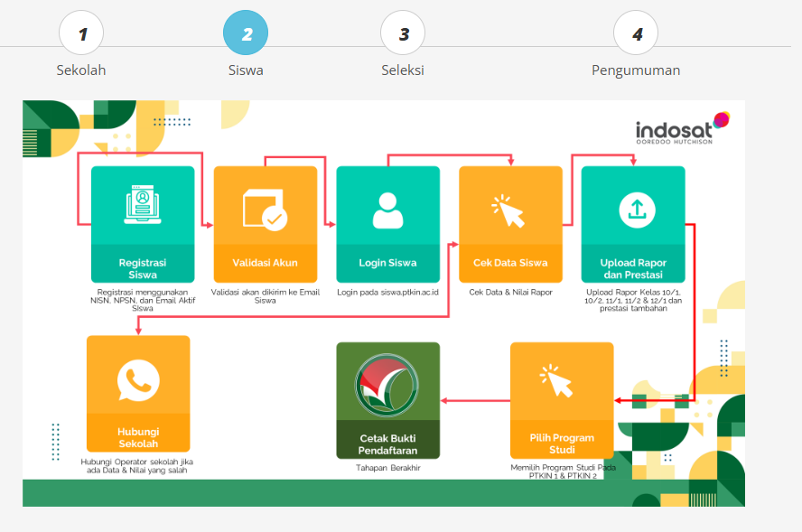Image resolution: width=802 pixels, height=532 pixels.
Task: Click the Registrasi Siswa card title
Action: (x=143, y=268)
